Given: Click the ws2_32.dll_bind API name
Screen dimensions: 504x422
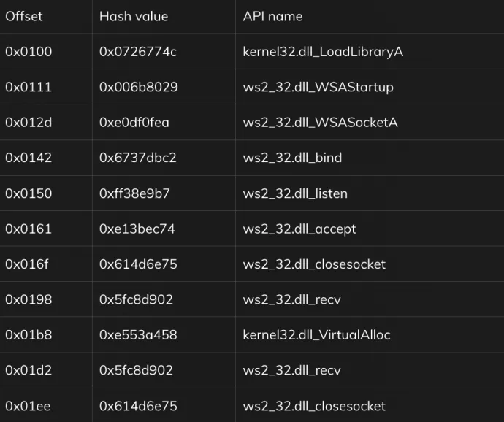Looking at the screenshot, I should click(292, 158).
